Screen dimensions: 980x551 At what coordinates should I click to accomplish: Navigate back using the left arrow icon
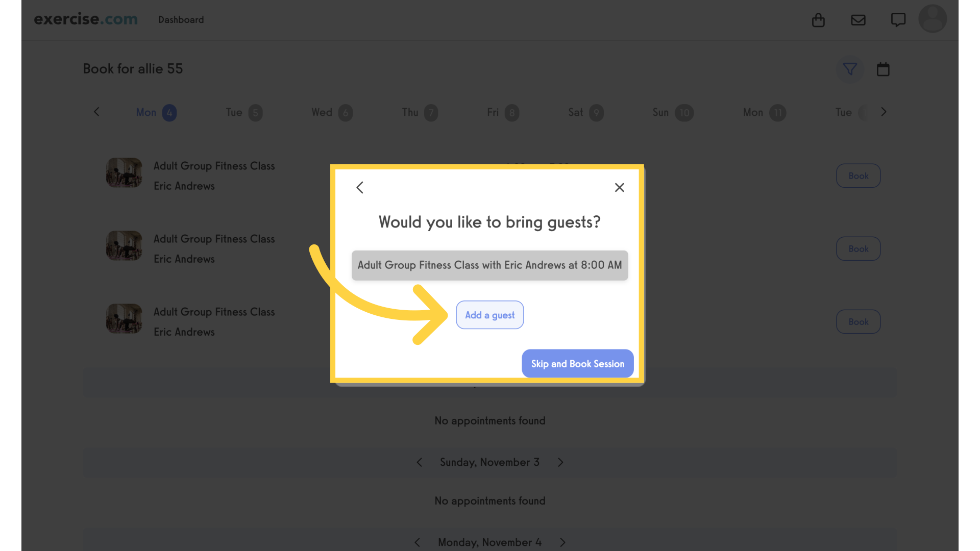pyautogui.click(x=360, y=187)
